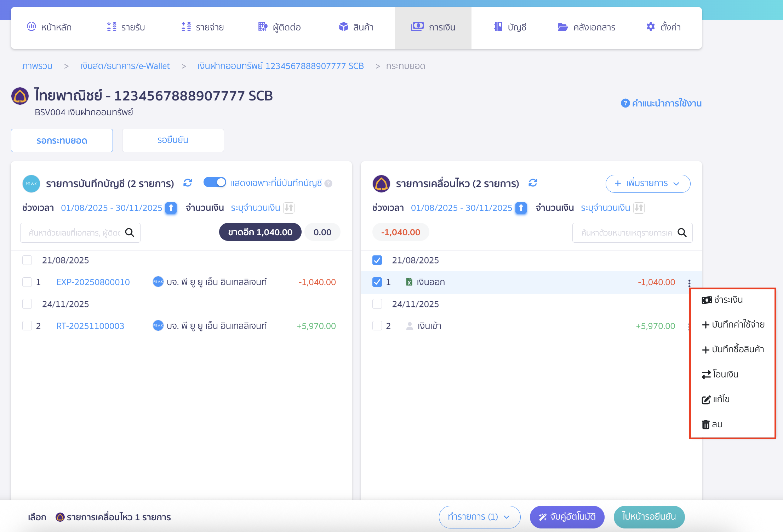Click help icon next to แสดงเฉพาะที่มีบันทึกบัญชี
Screen dimensions: 783x532
(x=328, y=184)
